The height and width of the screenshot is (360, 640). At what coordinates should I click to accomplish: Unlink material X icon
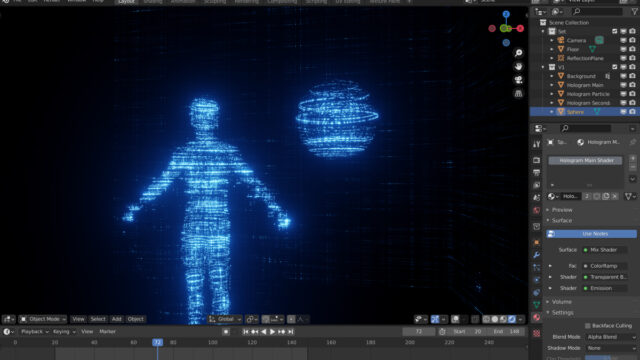point(615,196)
